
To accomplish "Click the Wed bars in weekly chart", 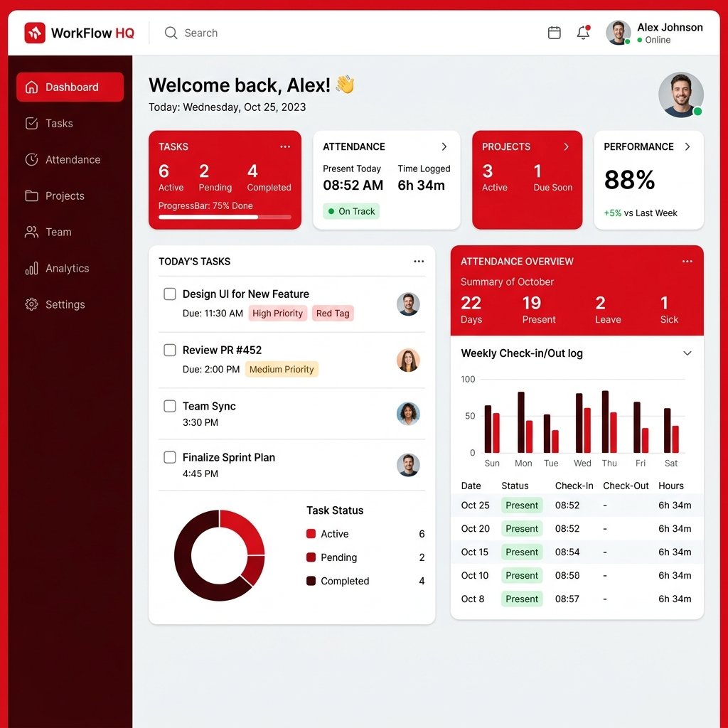I will pos(583,423).
